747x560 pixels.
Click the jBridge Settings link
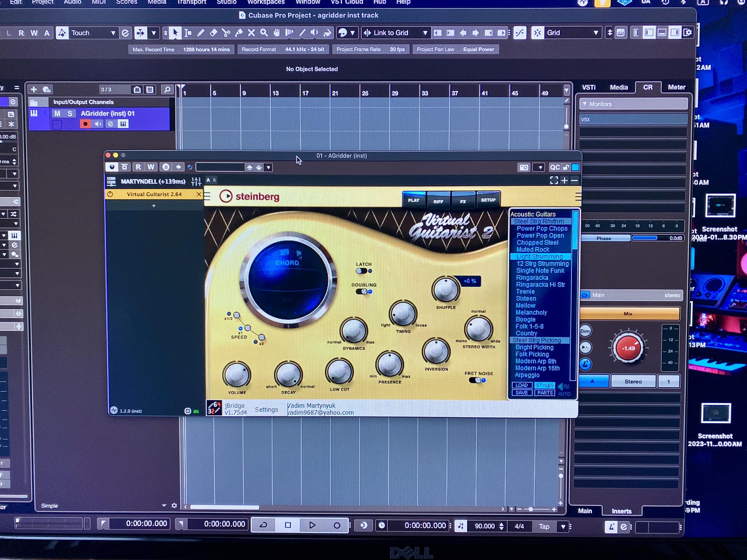[266, 409]
